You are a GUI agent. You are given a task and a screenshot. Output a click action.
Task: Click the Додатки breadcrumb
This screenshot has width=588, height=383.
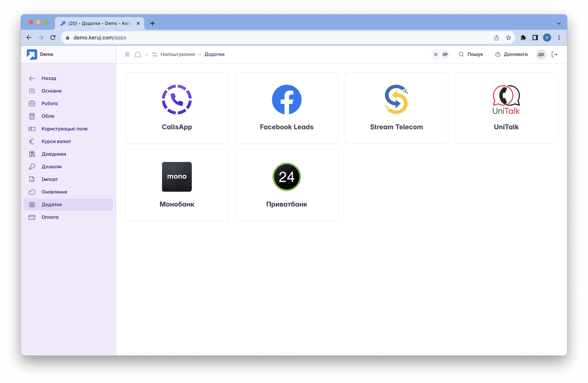[x=214, y=54]
